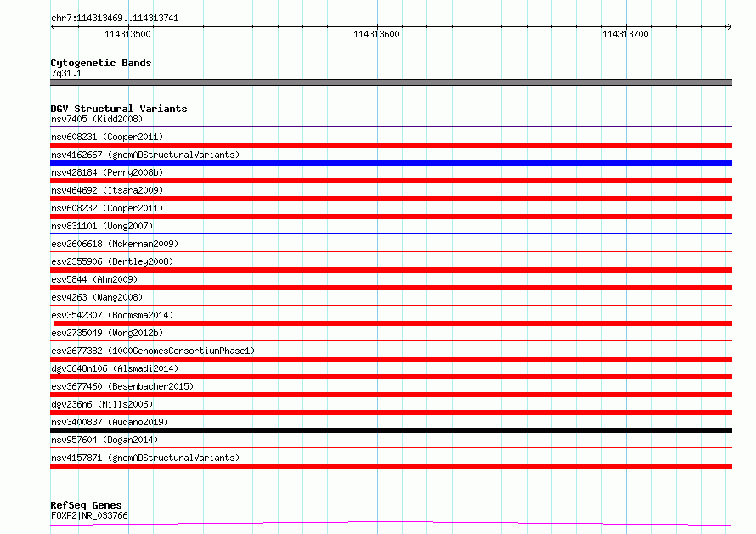Viewport: 756px width, 534px height.
Task: Click the red bar under nsv608231
Action: [391, 145]
